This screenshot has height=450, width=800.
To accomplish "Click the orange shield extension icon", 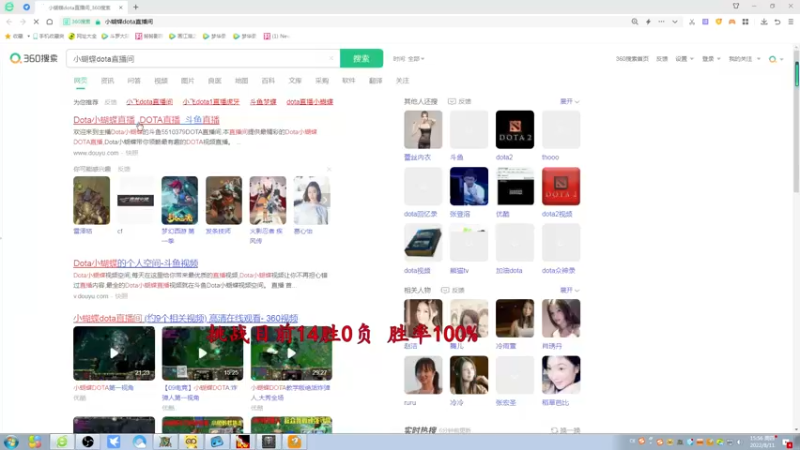I will pyautogui.click(x=718, y=21).
